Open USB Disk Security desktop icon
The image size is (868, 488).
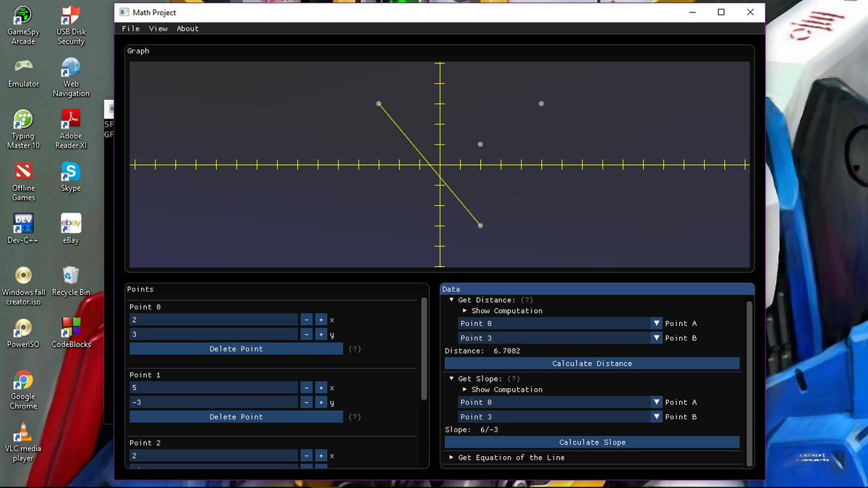[x=71, y=25]
